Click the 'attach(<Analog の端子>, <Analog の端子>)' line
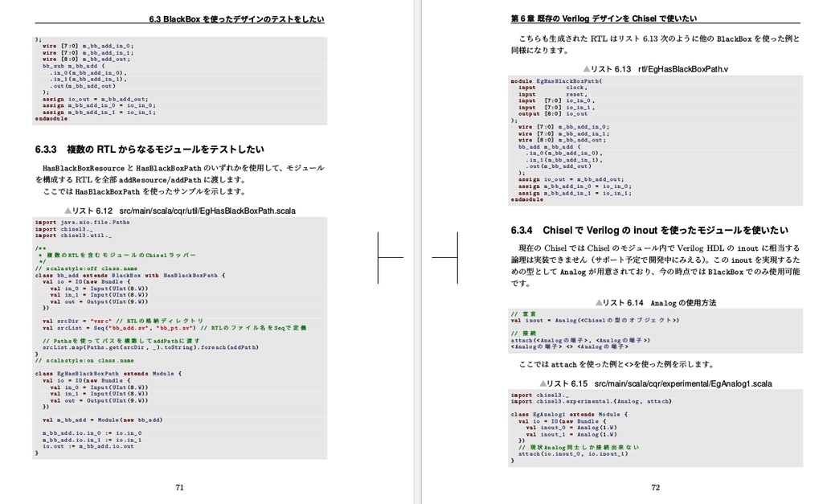The width and height of the screenshot is (823, 504). 580,340
